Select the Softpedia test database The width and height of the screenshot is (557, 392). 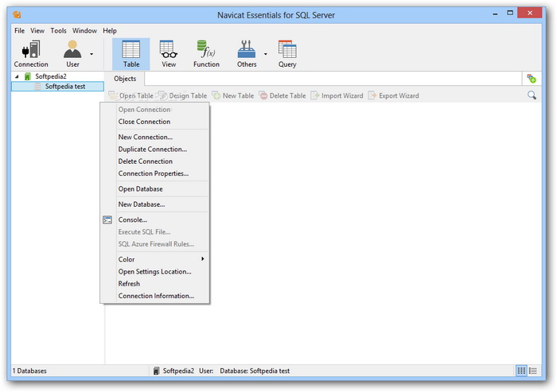click(x=64, y=86)
